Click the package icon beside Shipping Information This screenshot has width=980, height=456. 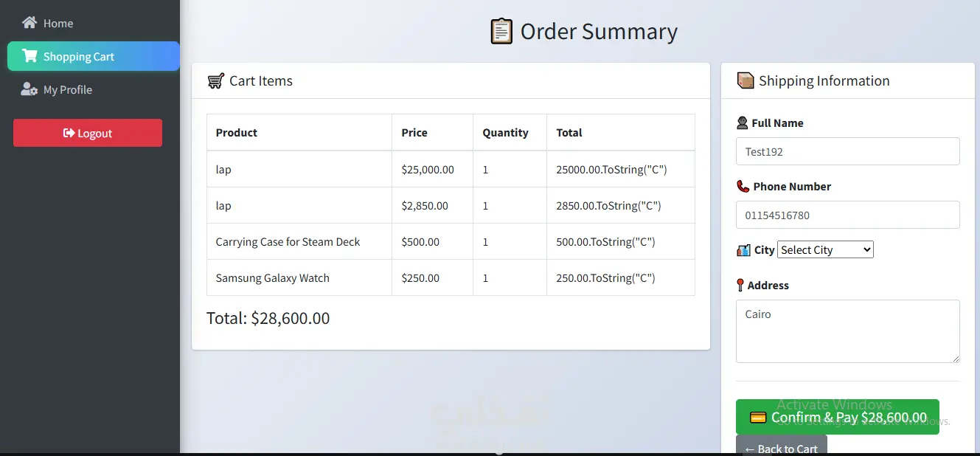(746, 80)
